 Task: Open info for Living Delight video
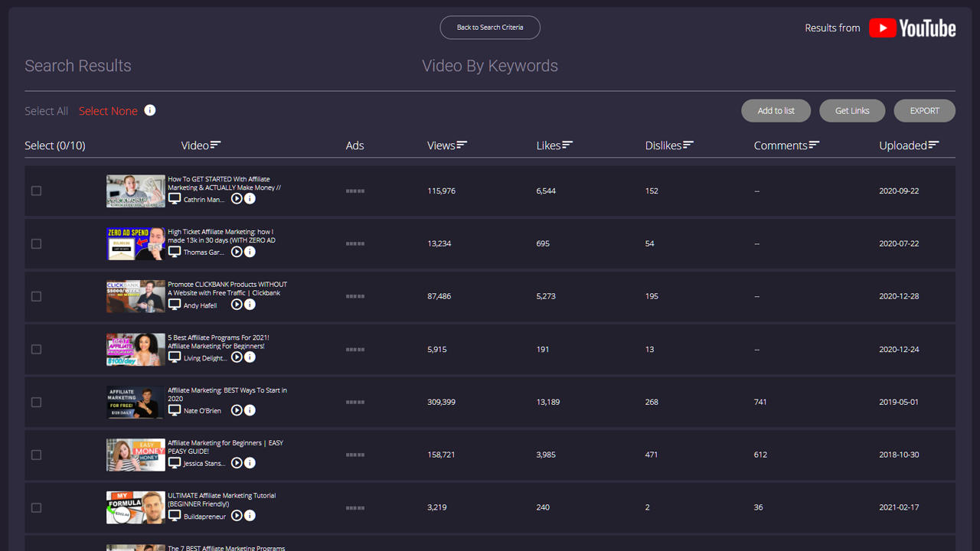coord(250,357)
